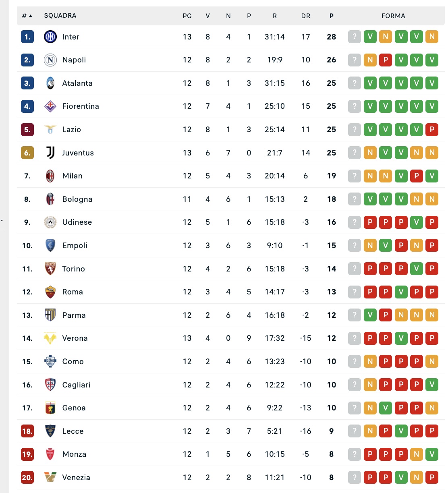Click the Inter club crest icon
The image size is (448, 493).
(50, 37)
